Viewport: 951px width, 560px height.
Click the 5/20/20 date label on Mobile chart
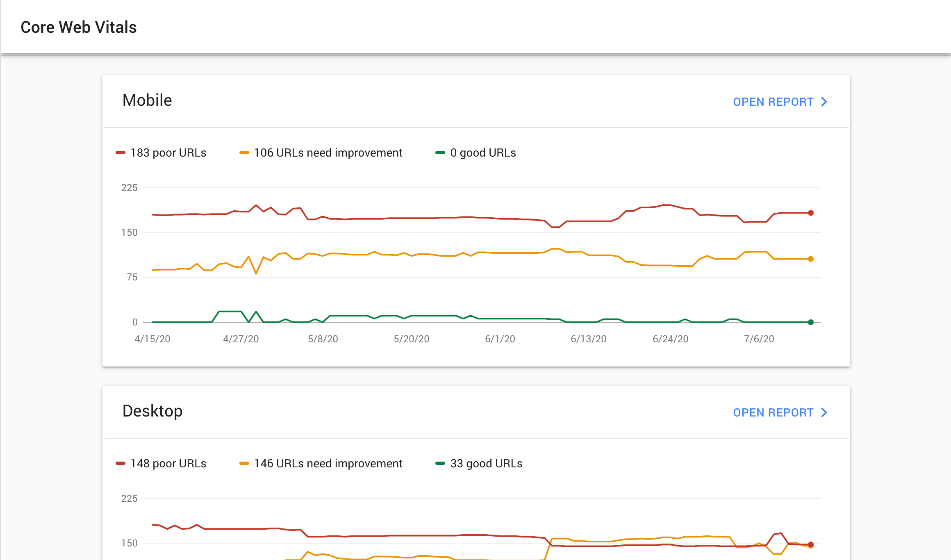pos(412,339)
